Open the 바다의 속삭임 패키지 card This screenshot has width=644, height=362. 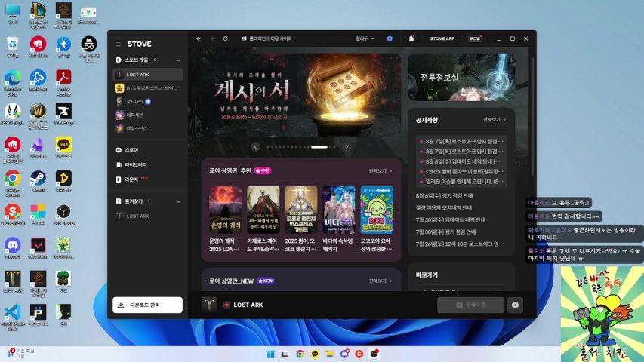(x=339, y=219)
